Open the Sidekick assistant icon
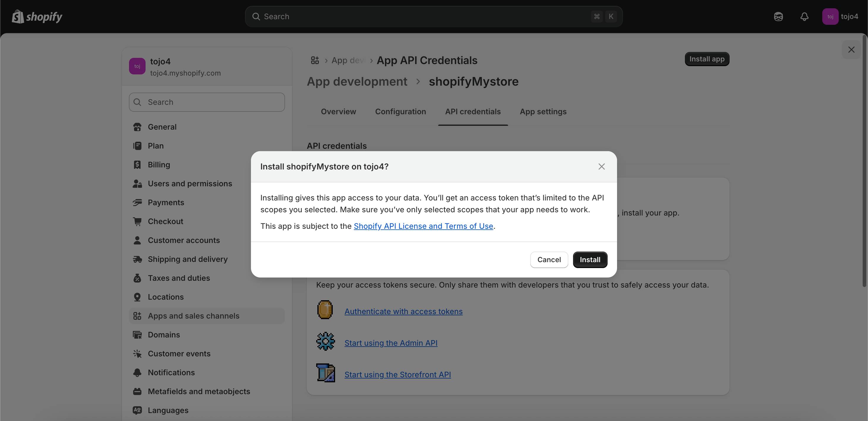Viewport: 868px width, 421px height. pos(778,17)
